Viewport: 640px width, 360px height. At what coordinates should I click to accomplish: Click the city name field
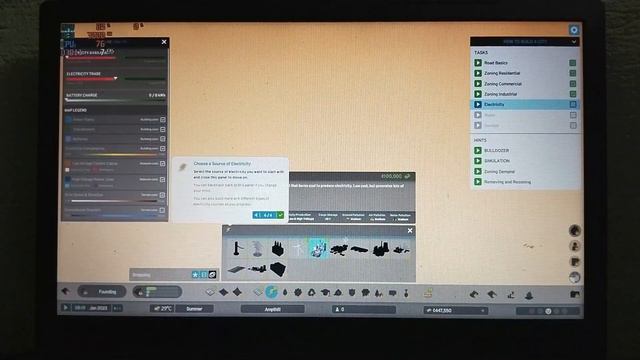coord(273,309)
